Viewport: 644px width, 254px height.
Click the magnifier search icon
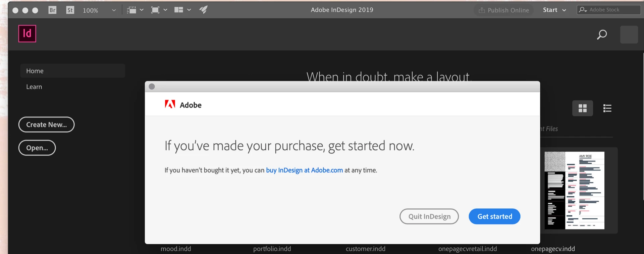602,35
